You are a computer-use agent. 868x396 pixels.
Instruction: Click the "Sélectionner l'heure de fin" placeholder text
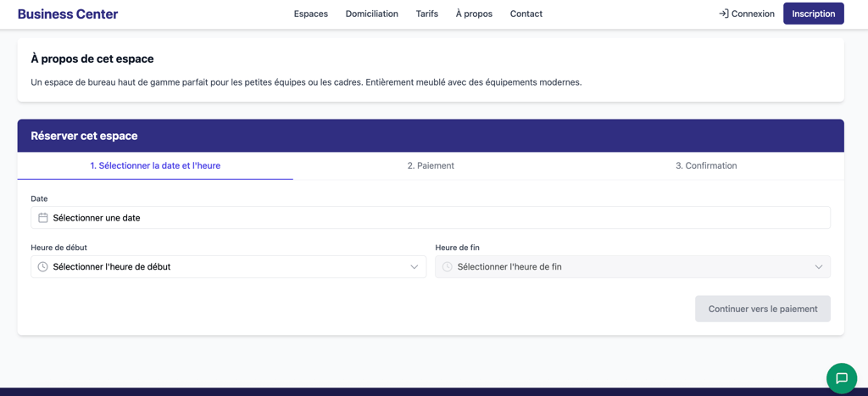point(509,266)
